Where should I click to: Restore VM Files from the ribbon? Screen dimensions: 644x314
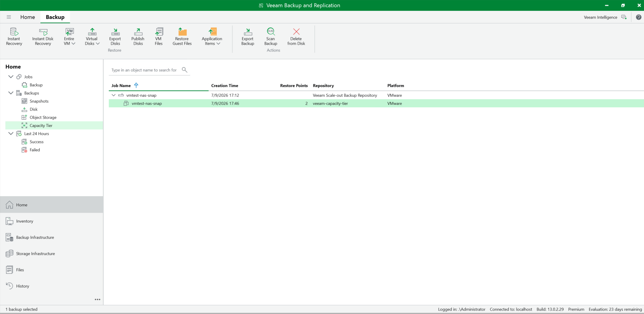click(x=159, y=37)
